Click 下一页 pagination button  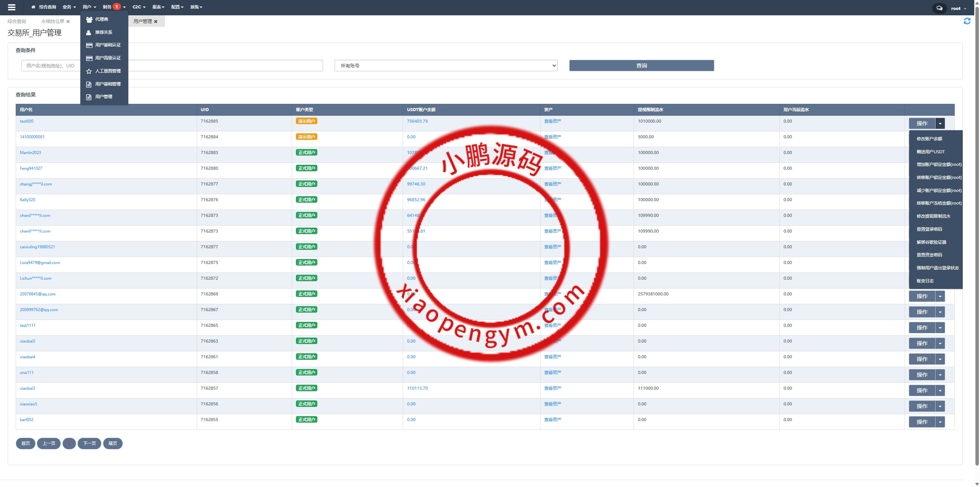[x=89, y=443]
